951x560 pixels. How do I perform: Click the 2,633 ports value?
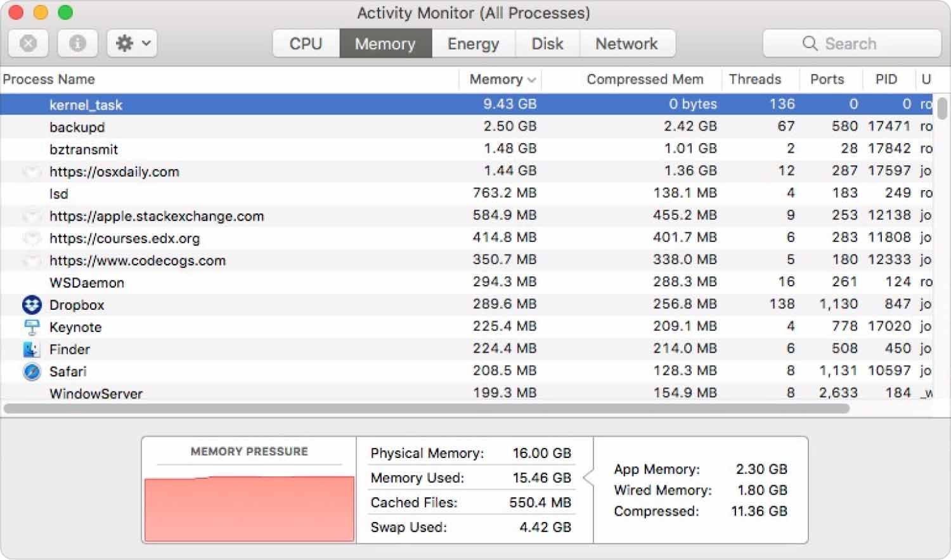[x=838, y=393]
